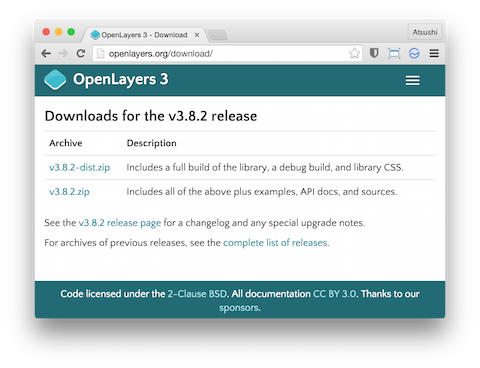This screenshot has width=480, height=368.
Task: Open the Chrome menu hamburger icon
Action: tap(434, 53)
